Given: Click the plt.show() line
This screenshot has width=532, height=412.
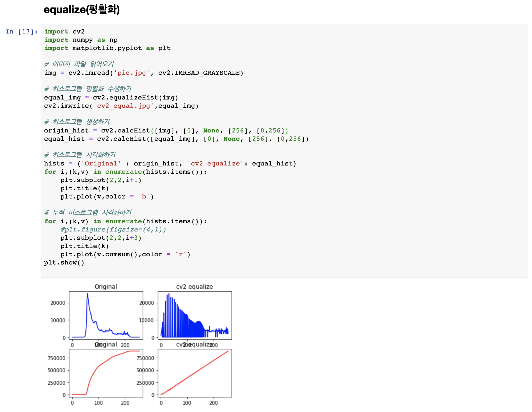Looking at the screenshot, I should [64, 263].
